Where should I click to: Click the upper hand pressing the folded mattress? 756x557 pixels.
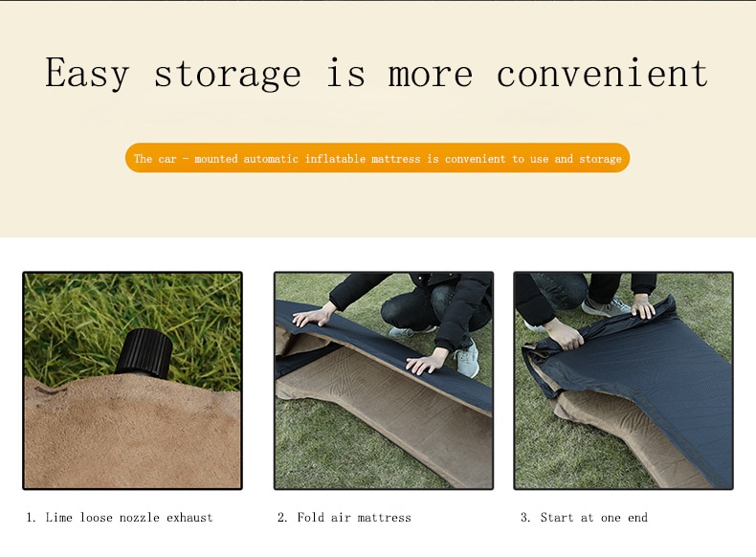(x=314, y=316)
